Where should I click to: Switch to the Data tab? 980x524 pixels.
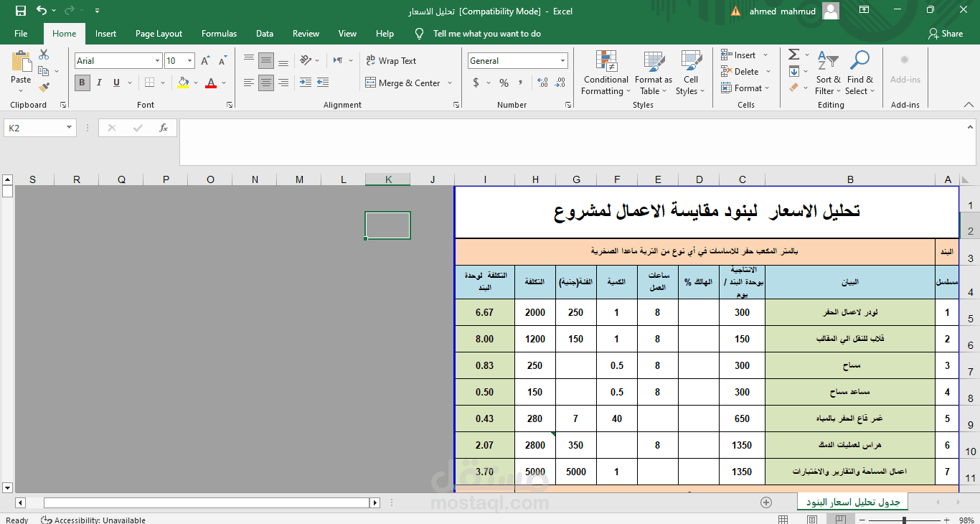pyautogui.click(x=265, y=34)
